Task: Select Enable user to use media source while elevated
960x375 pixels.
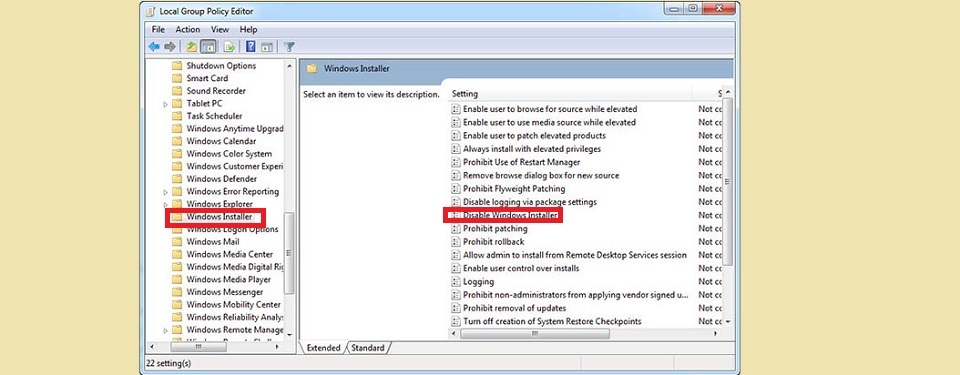Action: (549, 123)
